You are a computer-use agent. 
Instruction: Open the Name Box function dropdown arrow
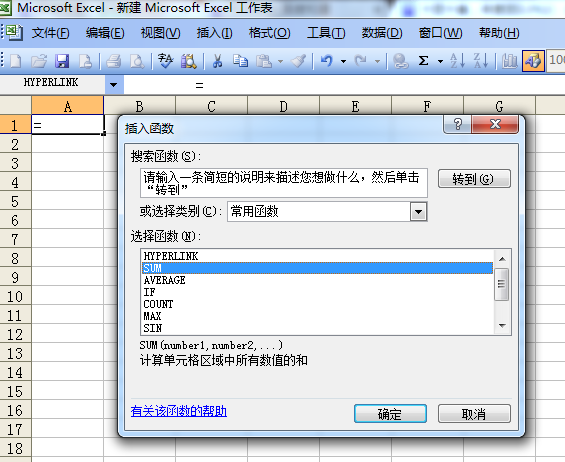click(114, 85)
